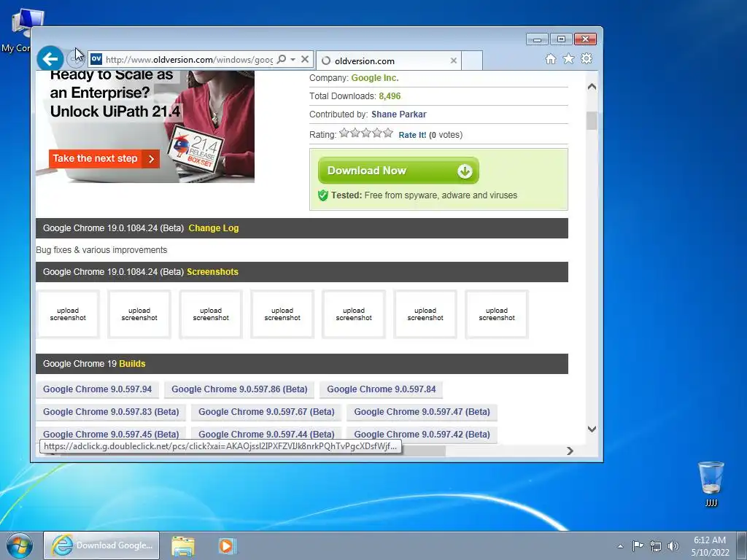Click the volume speaker tray icon
Screen dimensions: 747x560
pos(673,545)
